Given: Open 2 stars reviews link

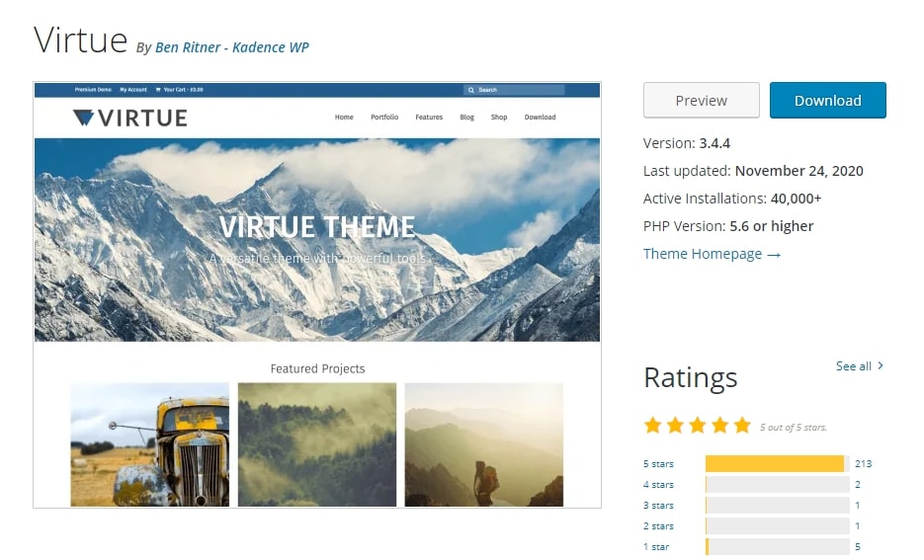Looking at the screenshot, I should [x=658, y=525].
